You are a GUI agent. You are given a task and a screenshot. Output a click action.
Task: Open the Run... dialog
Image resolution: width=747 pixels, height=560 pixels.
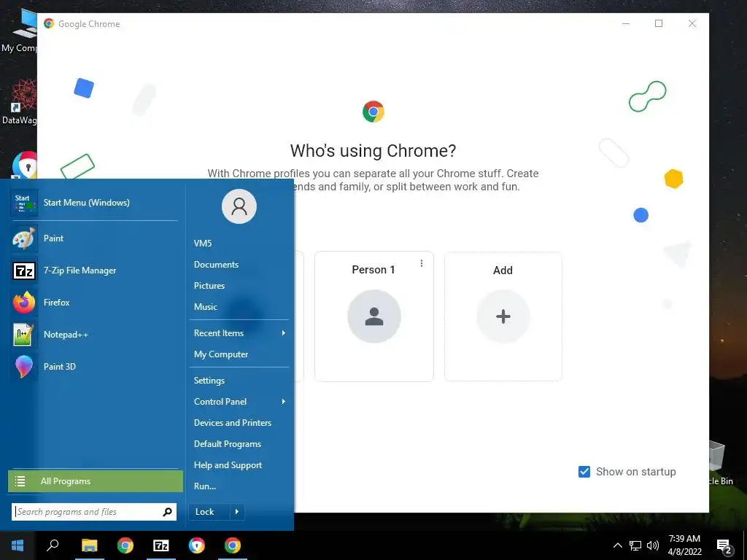coord(205,486)
